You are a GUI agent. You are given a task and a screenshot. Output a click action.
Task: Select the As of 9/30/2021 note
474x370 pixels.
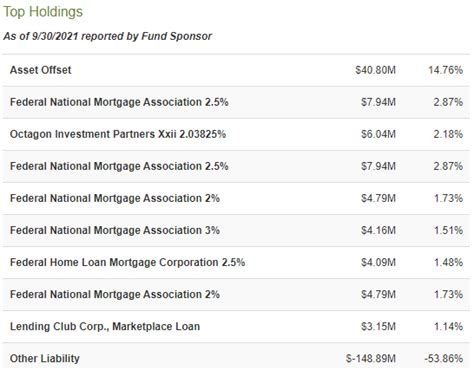click(107, 36)
